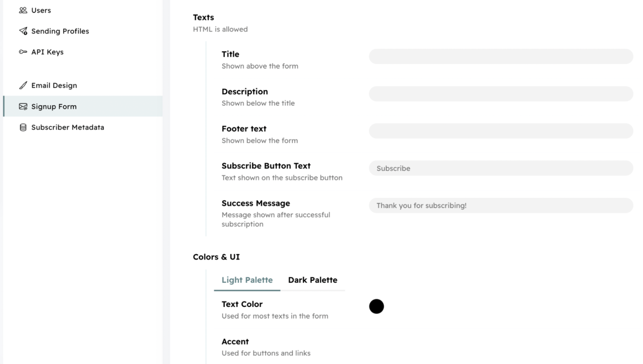Open the Users management page

point(41,10)
